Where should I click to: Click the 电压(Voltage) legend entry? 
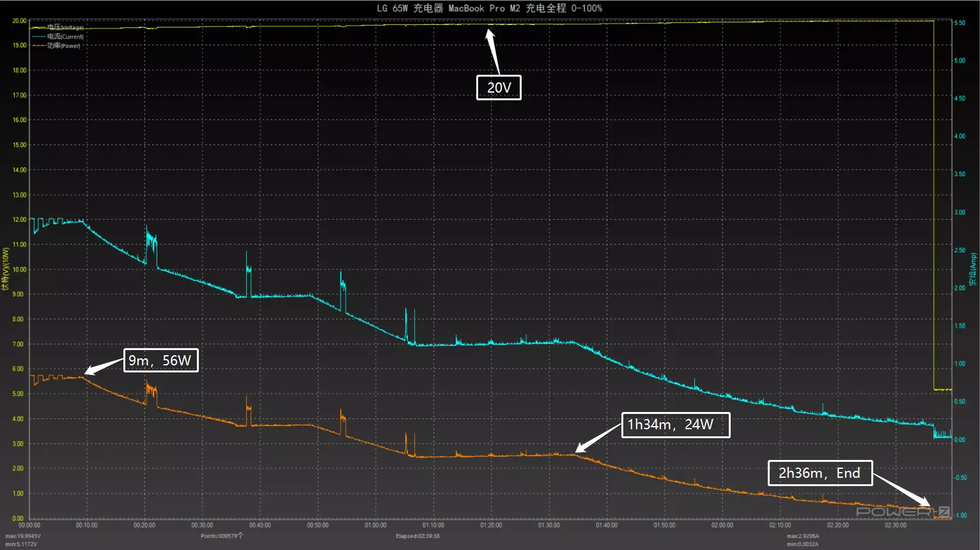pyautogui.click(x=59, y=27)
